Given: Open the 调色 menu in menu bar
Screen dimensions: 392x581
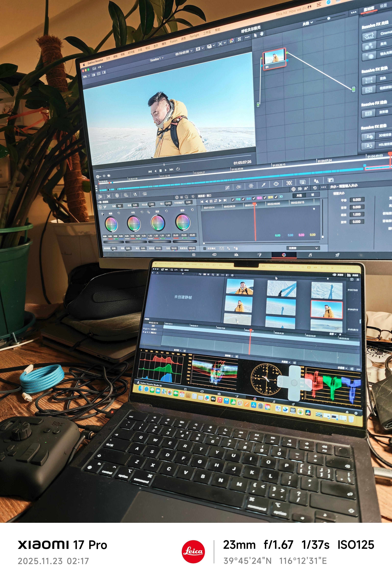Looking at the screenshot, I should tap(183, 39).
